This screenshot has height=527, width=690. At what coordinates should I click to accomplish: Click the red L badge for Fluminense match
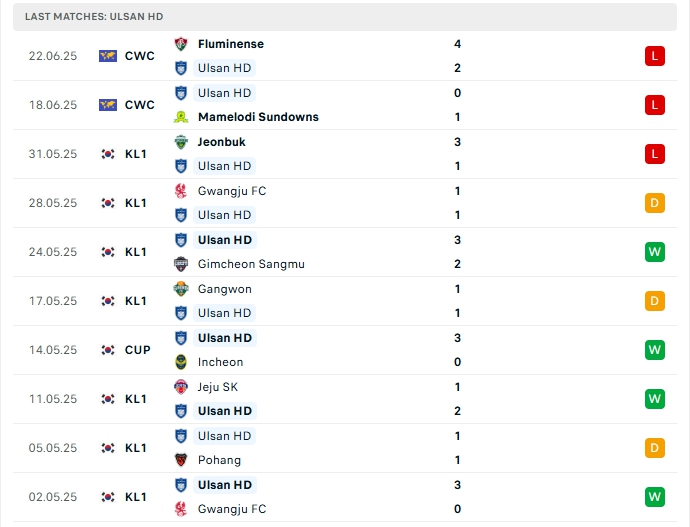655,56
